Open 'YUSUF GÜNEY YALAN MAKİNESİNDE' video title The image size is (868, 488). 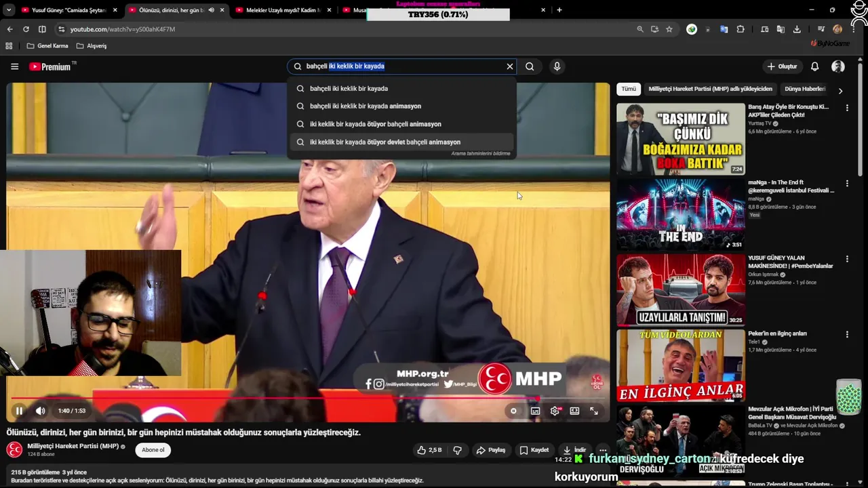click(791, 262)
